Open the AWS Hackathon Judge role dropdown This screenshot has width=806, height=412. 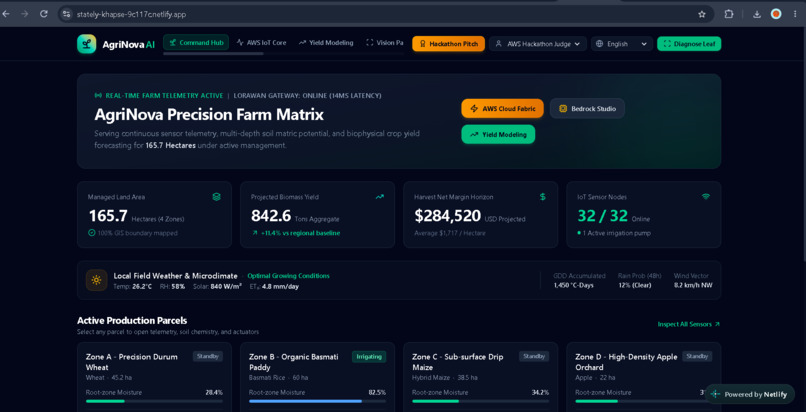538,44
